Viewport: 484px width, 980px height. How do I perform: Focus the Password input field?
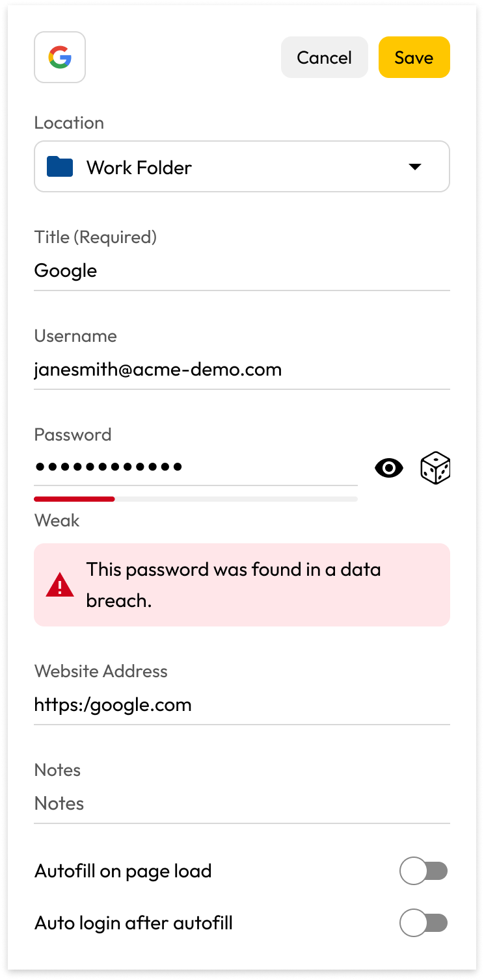[196, 467]
